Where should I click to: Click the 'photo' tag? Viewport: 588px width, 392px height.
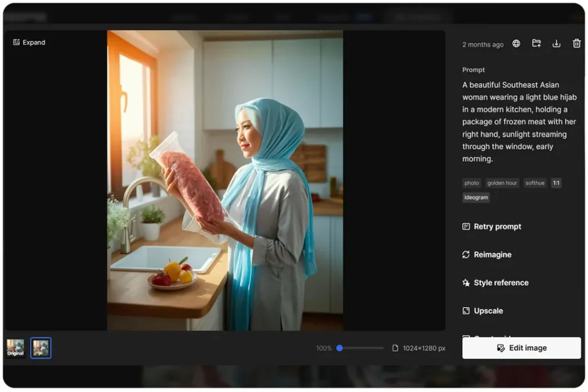click(471, 183)
